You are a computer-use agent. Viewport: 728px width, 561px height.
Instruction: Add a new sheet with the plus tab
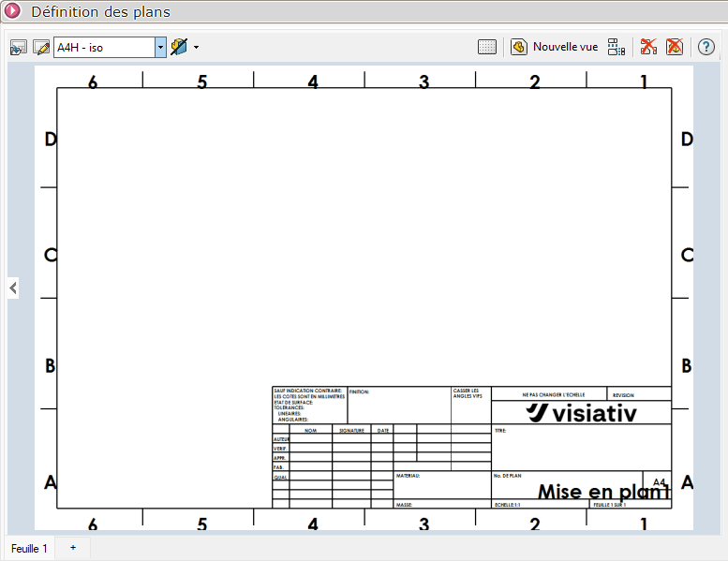tap(73, 547)
